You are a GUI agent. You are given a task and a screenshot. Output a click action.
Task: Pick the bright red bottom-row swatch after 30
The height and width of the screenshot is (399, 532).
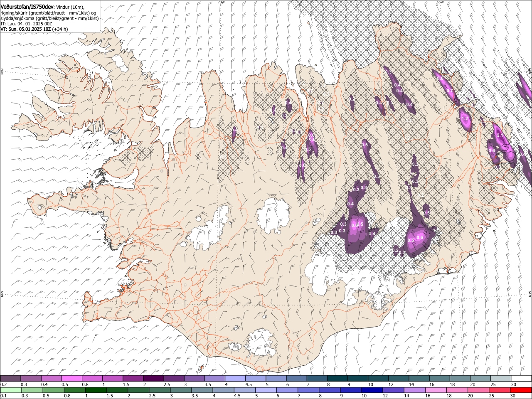coord(521,390)
